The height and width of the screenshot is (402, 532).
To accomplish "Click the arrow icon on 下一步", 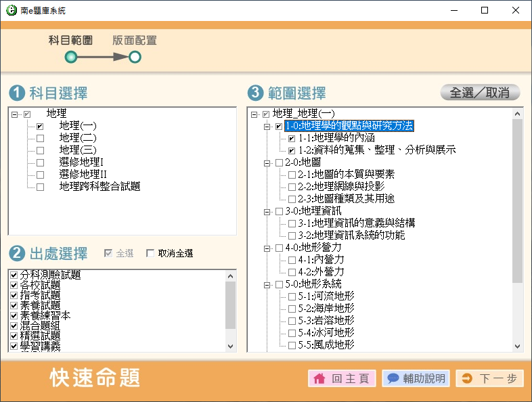I will click(467, 379).
